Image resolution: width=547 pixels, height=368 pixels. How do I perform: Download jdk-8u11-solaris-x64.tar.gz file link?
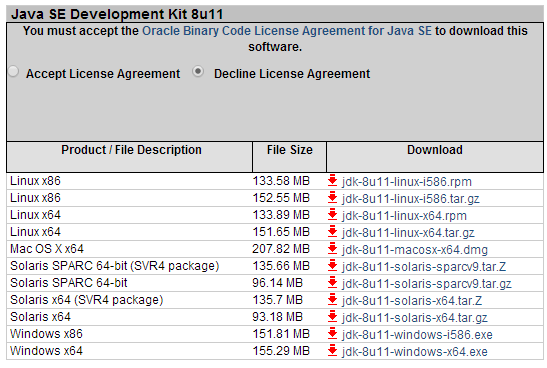415,318
